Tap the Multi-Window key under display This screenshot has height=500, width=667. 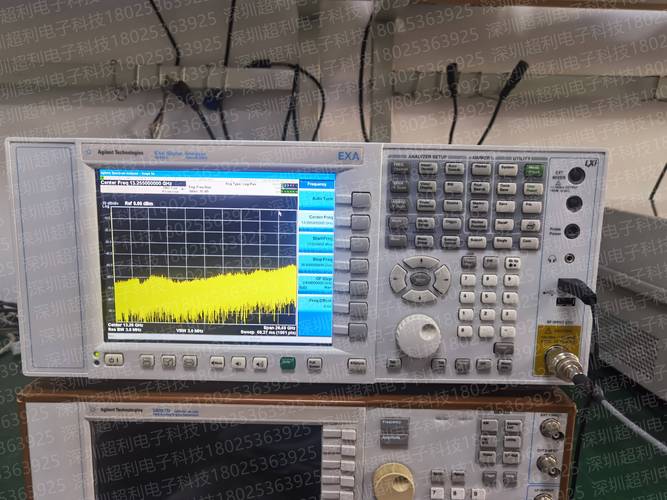[x=147, y=362]
